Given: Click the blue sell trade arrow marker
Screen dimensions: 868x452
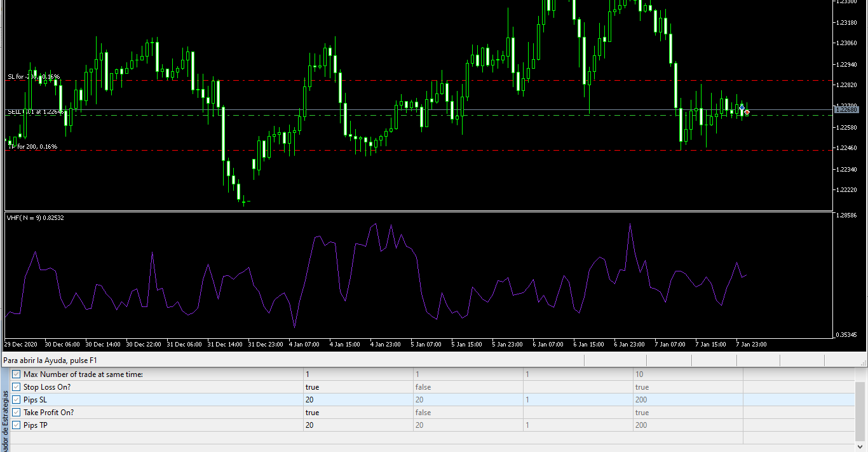Looking at the screenshot, I should coord(742,107).
